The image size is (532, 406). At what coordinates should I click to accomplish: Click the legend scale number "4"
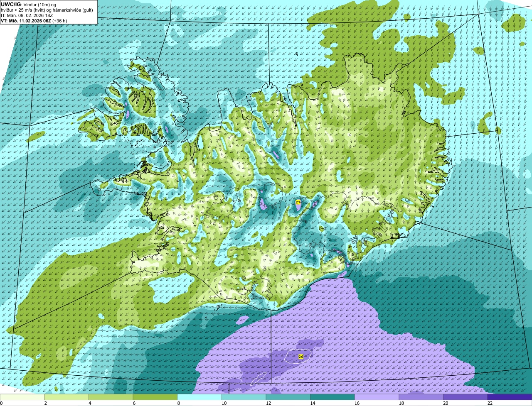point(90,403)
